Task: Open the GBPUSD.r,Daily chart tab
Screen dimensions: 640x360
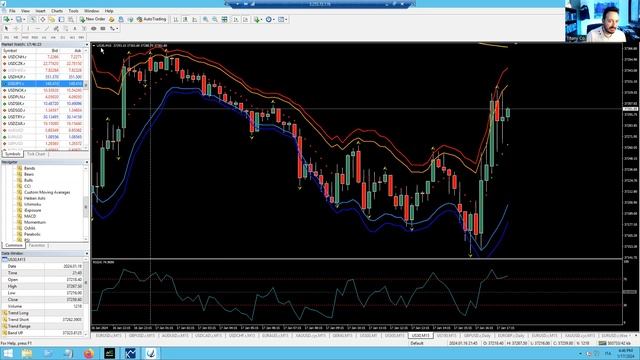Action: [477, 336]
